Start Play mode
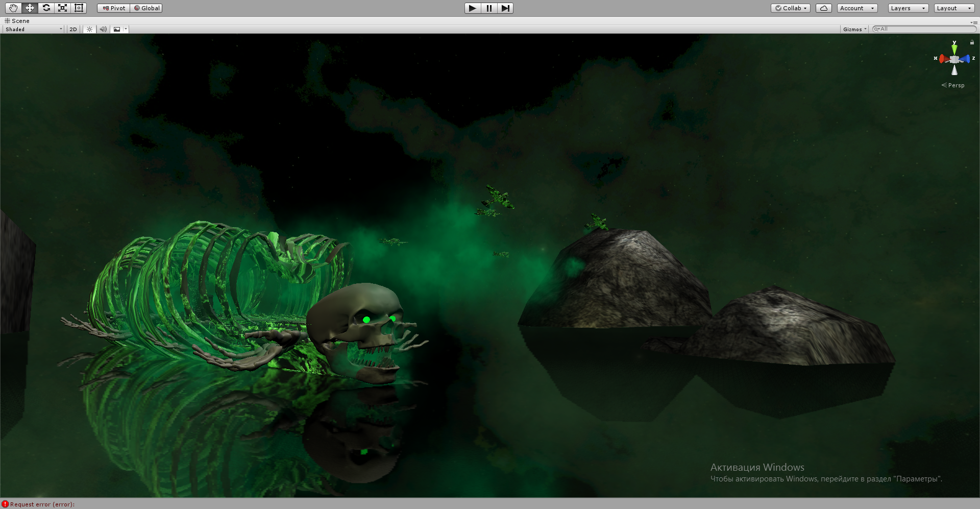 [x=473, y=8]
